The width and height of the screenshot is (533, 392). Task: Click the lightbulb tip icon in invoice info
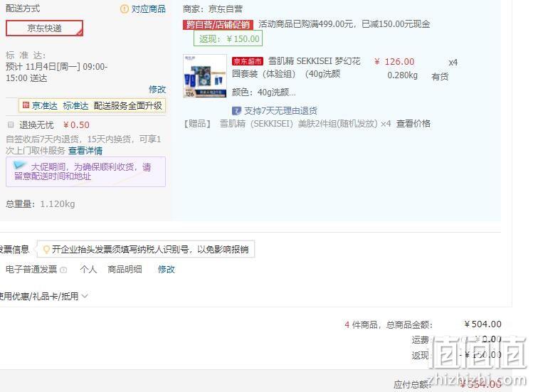point(46,250)
